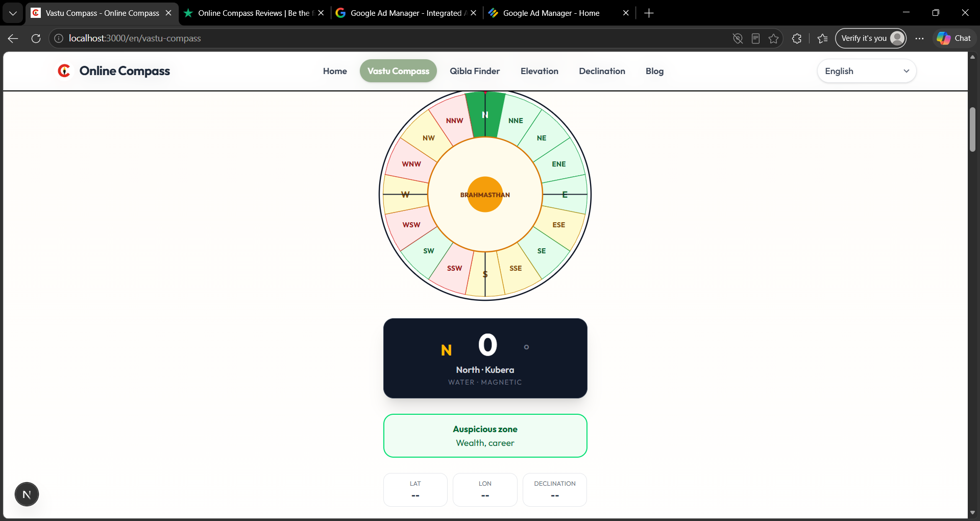Close the Google Ad Manager - Home tab
The height and width of the screenshot is (521, 980).
(x=626, y=13)
